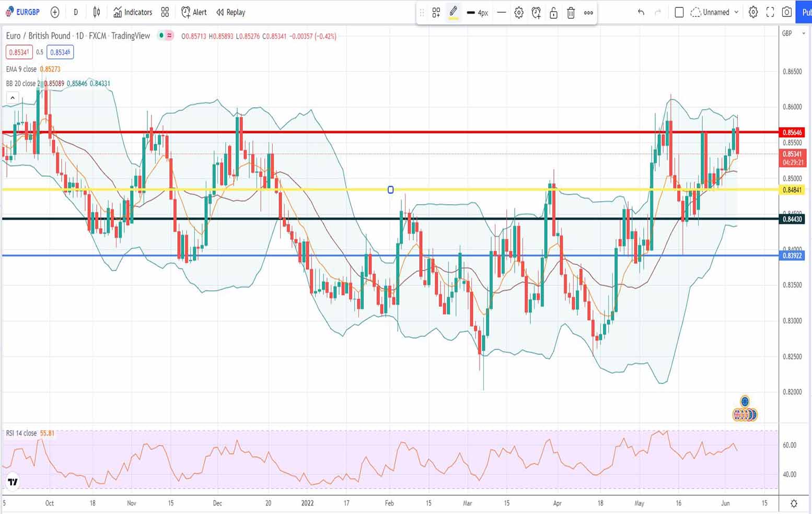Start Replay mode

pos(230,12)
